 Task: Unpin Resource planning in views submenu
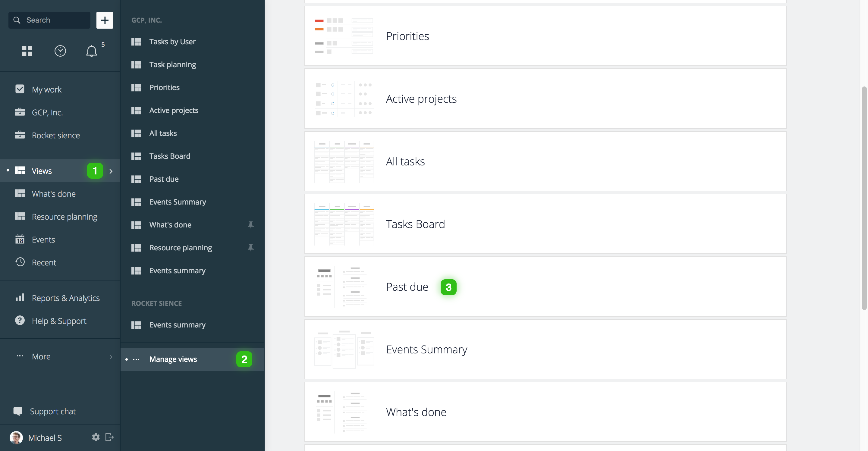[251, 248]
